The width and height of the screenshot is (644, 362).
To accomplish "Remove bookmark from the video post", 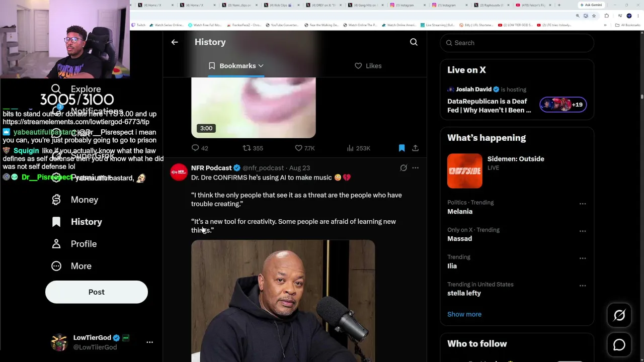I will pyautogui.click(x=401, y=148).
